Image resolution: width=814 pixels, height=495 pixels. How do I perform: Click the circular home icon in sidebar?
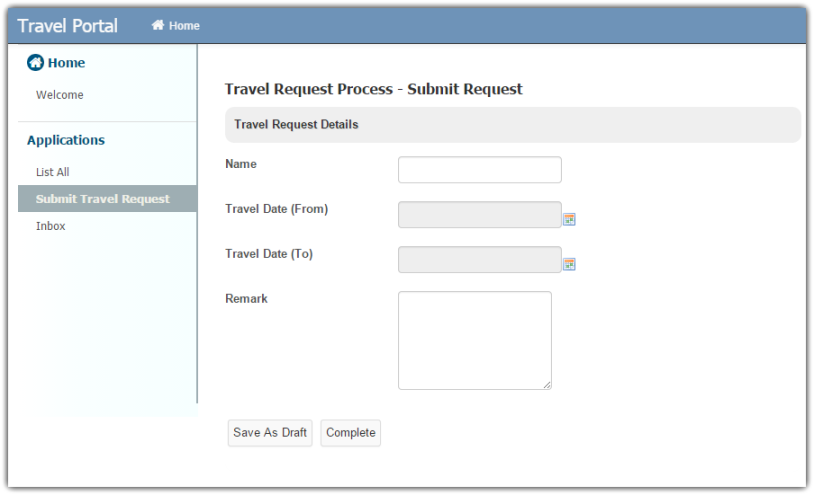coord(35,63)
